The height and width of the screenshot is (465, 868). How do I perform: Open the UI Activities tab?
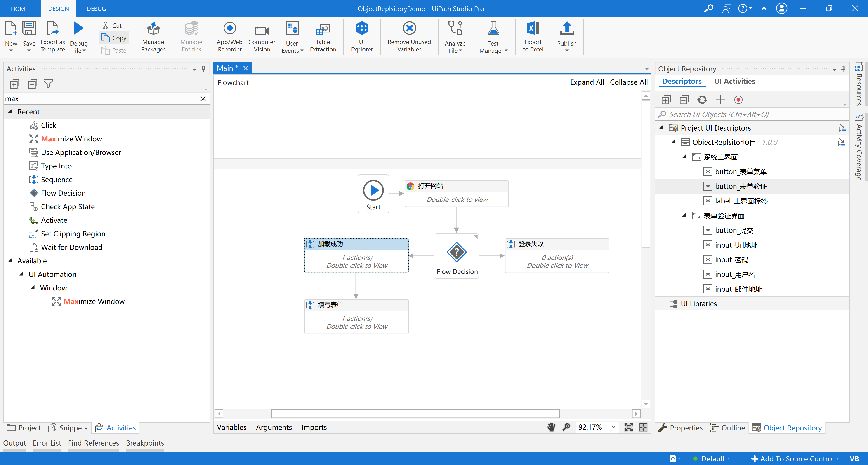(735, 81)
